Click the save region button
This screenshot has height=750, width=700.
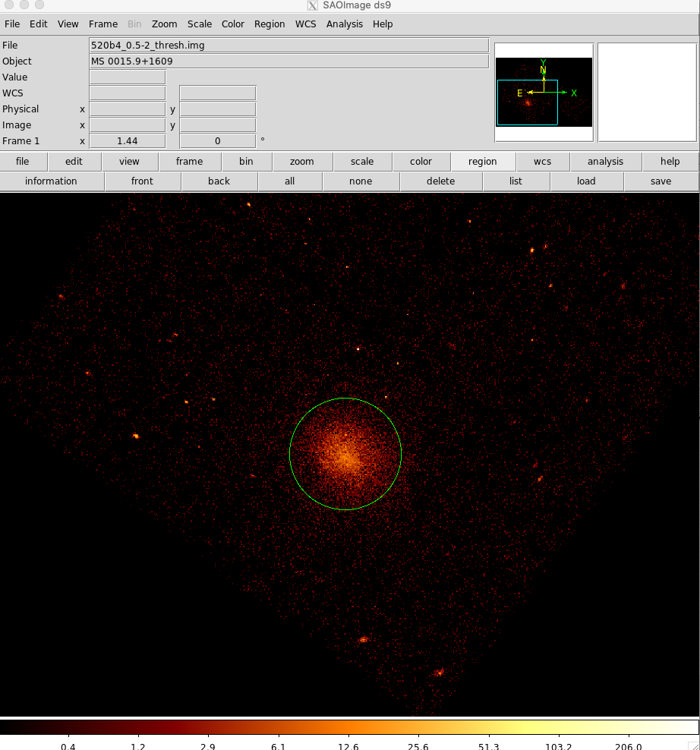(661, 181)
